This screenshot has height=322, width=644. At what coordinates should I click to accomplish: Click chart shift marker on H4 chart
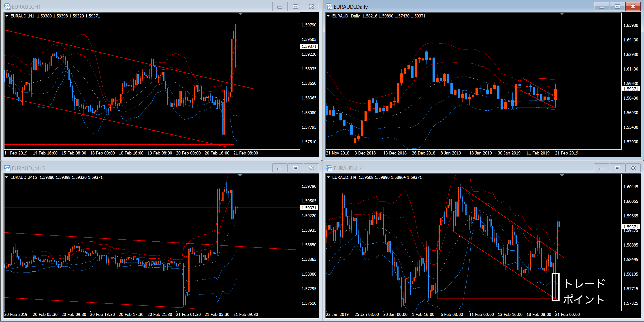pyautogui.click(x=562, y=175)
